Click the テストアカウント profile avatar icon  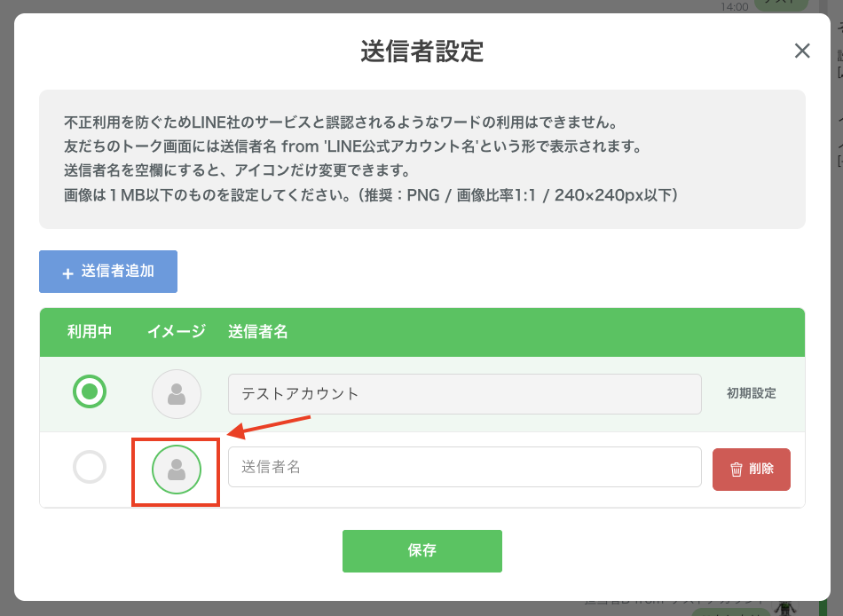point(177,394)
